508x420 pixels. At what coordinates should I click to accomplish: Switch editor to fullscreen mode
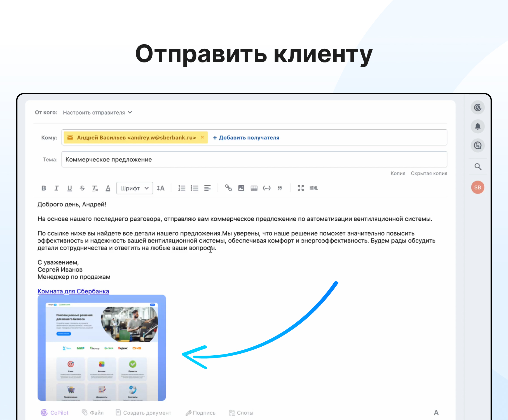(301, 188)
